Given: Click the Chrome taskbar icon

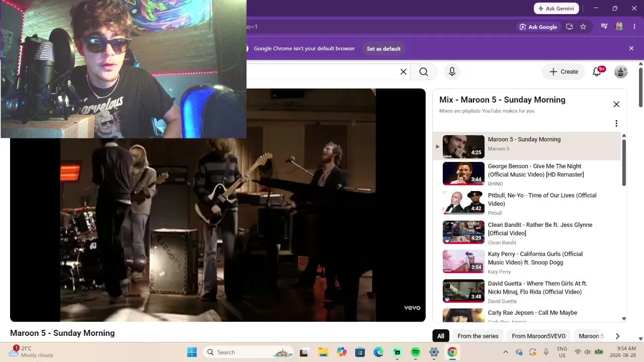Looking at the screenshot, I should [x=452, y=352].
